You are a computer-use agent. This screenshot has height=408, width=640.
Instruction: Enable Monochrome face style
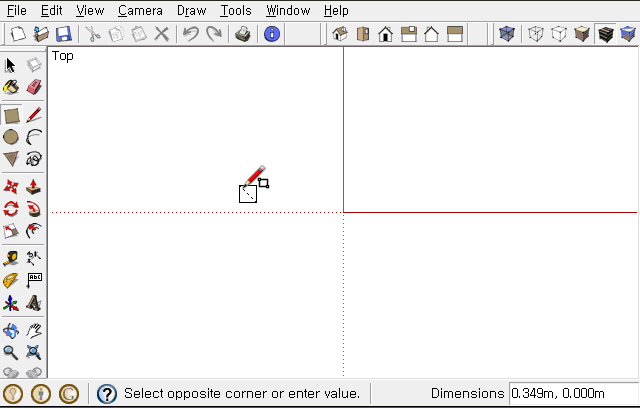coord(628,34)
